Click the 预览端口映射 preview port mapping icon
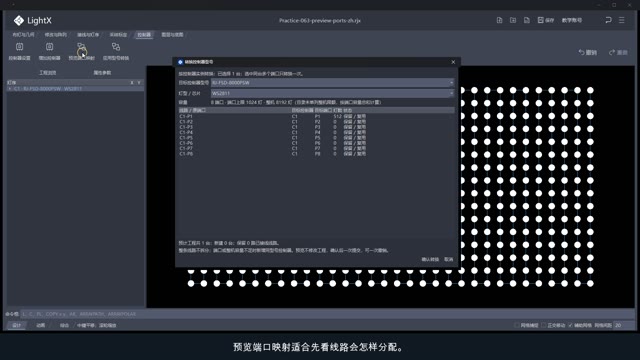This screenshot has height=360, width=640. click(x=82, y=47)
